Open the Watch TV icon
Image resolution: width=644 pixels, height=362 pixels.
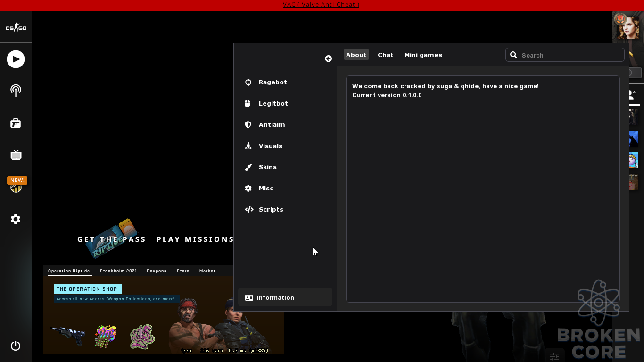click(x=16, y=155)
